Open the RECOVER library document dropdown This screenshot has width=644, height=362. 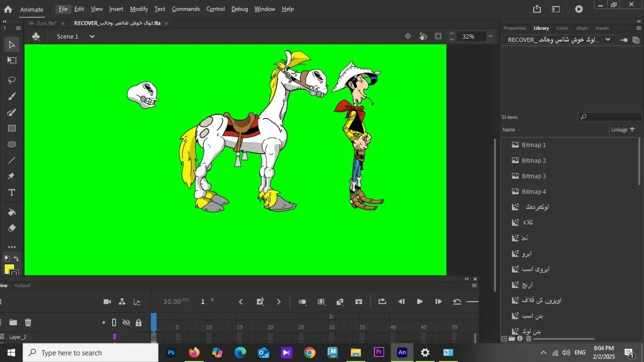tap(559, 40)
